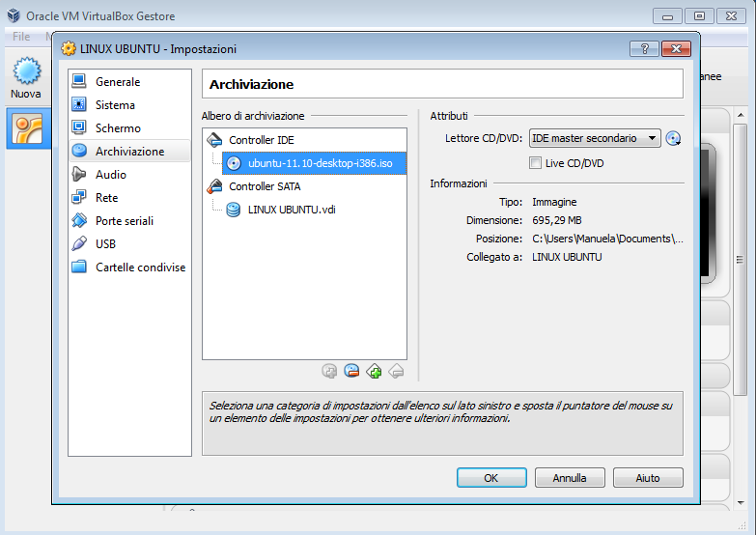This screenshot has width=756, height=535.
Task: Confirm settings with OK button
Action: [491, 478]
